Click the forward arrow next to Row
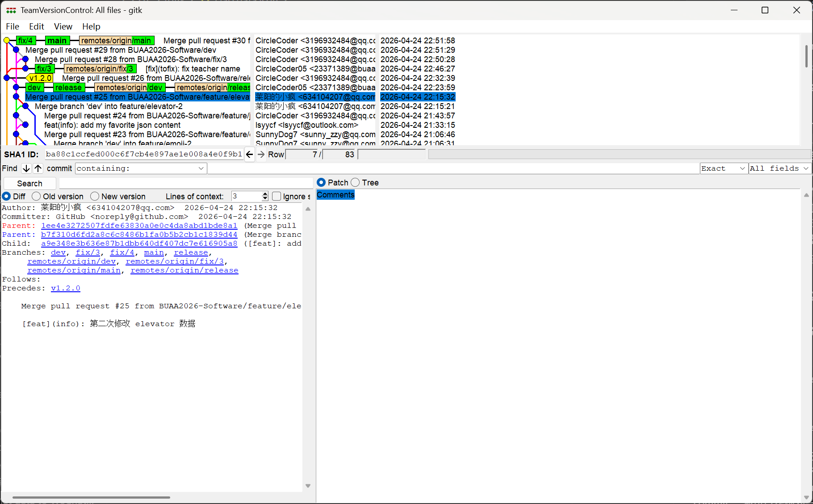This screenshot has height=504, width=813. coord(261,155)
